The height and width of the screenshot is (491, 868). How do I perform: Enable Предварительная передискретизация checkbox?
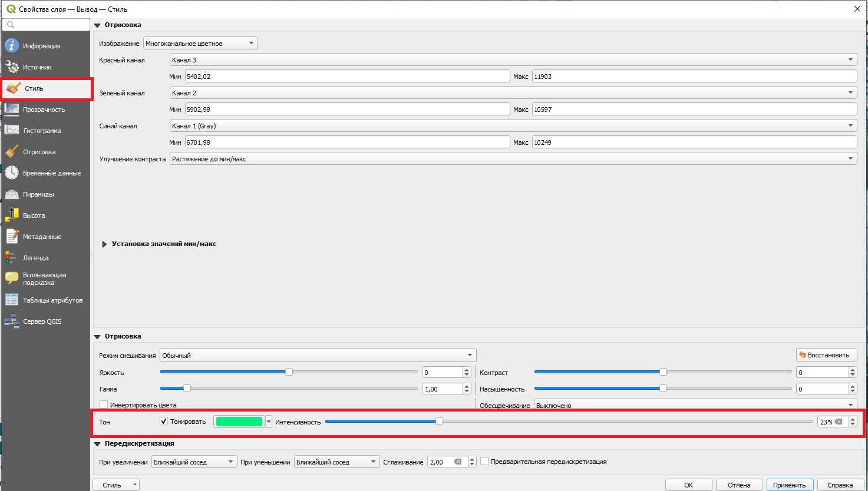(x=484, y=461)
